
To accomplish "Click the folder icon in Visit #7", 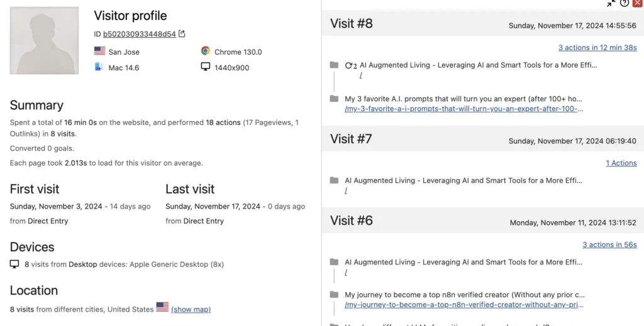I will (334, 180).
